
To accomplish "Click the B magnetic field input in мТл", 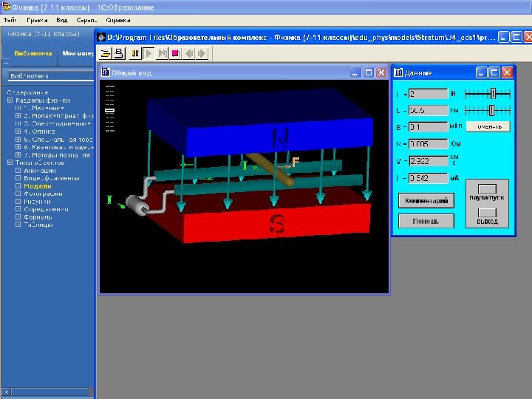I will coord(428,127).
